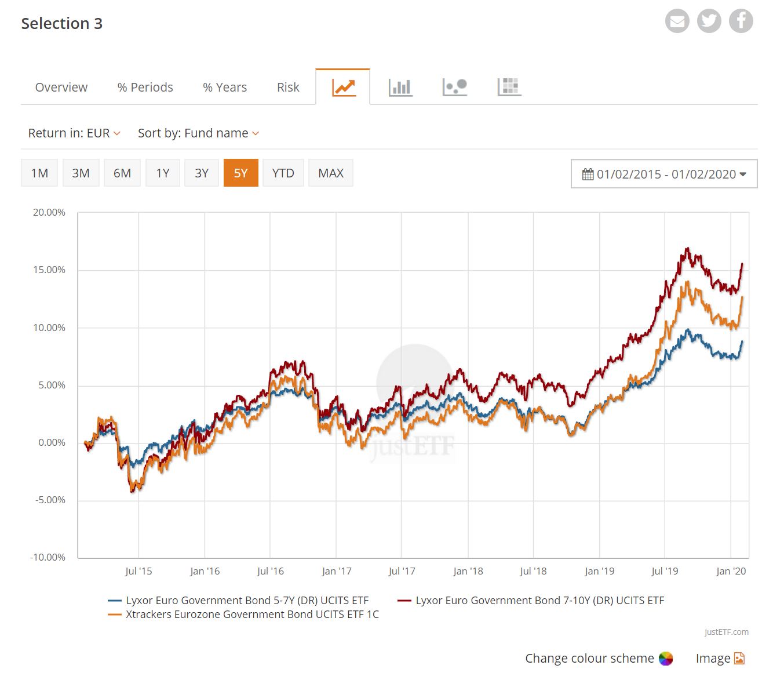The width and height of the screenshot is (784, 687).
Task: Open the justETF.com credit link
Action: click(727, 632)
